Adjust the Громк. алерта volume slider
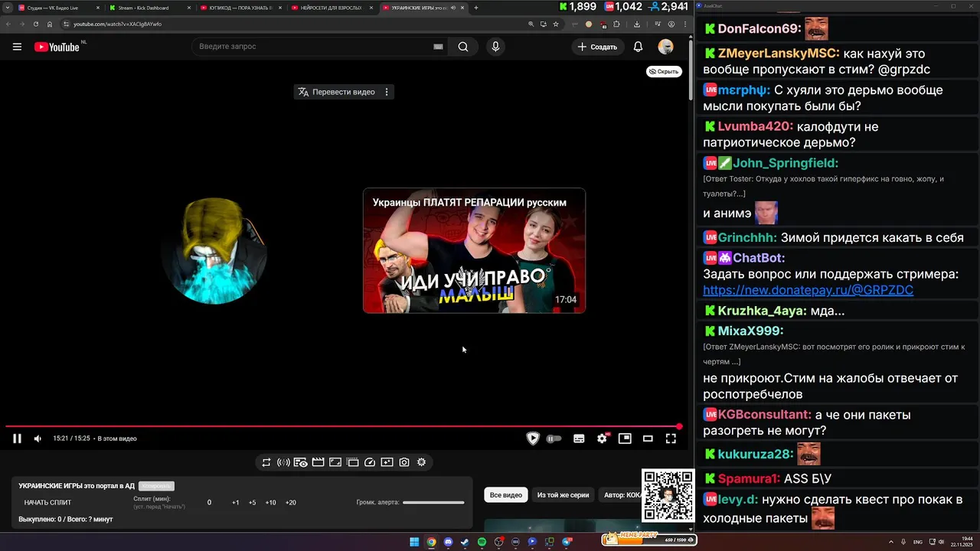This screenshot has width=980, height=551. click(433, 503)
